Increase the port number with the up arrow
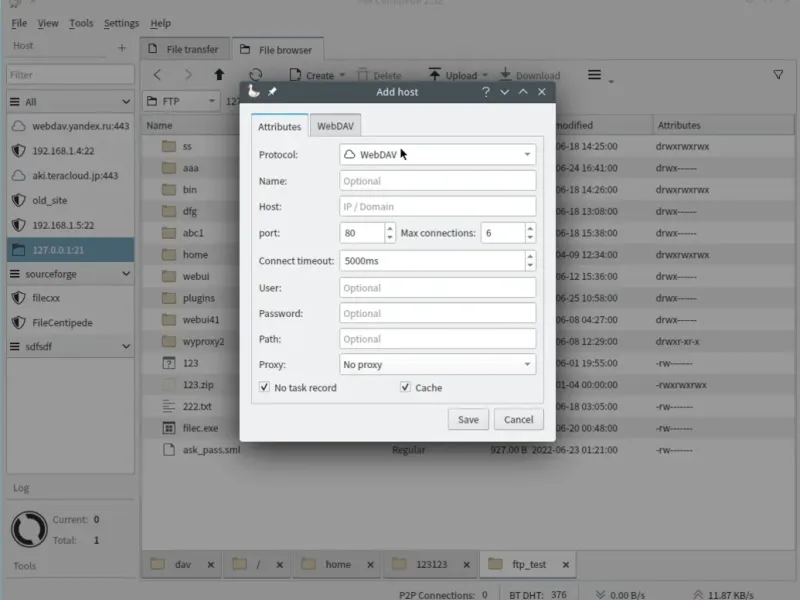This screenshot has height=600, width=800. tap(390, 228)
